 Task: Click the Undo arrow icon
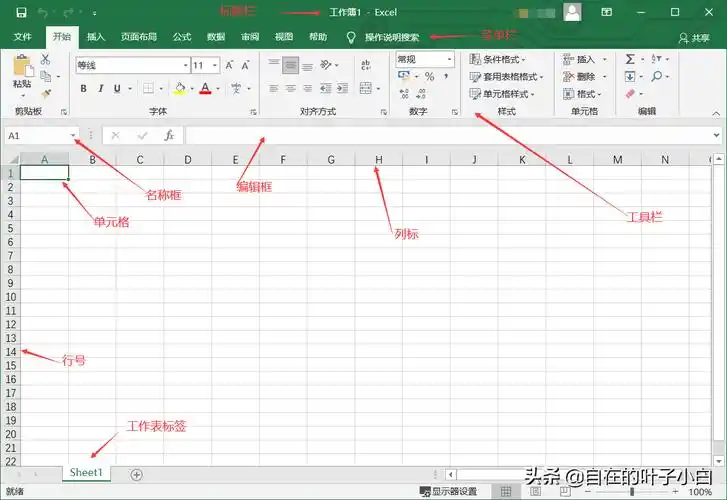[x=43, y=13]
